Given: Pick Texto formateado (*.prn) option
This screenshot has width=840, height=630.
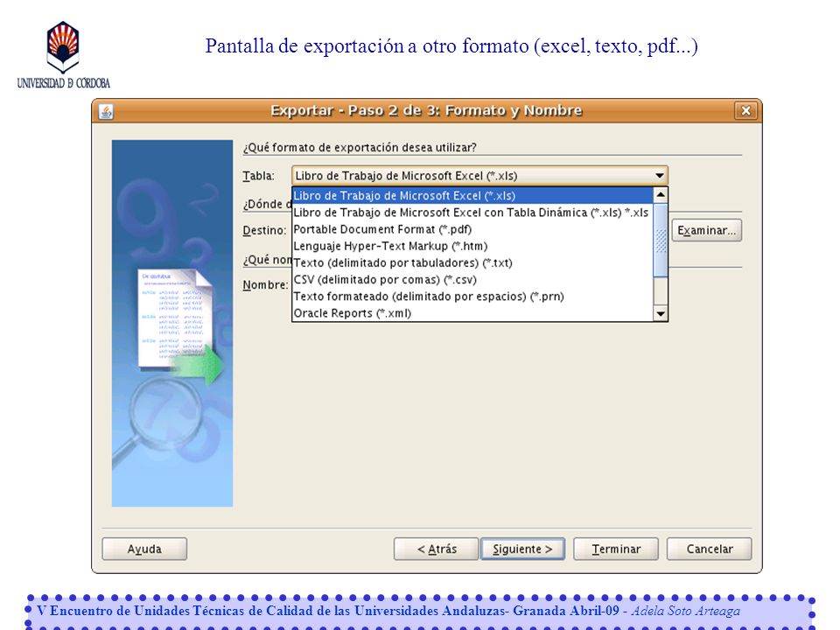Looking at the screenshot, I should click(x=472, y=297).
